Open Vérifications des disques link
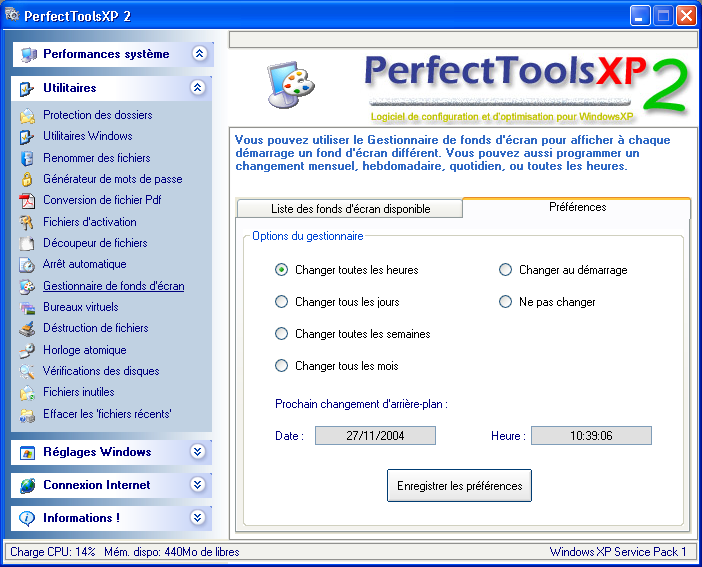 pos(101,371)
